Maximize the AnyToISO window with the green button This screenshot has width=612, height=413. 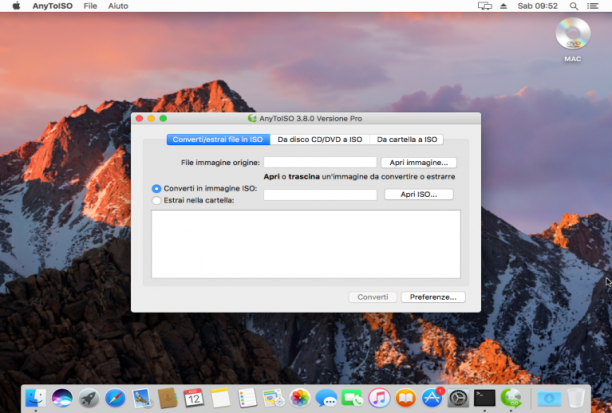click(x=163, y=118)
